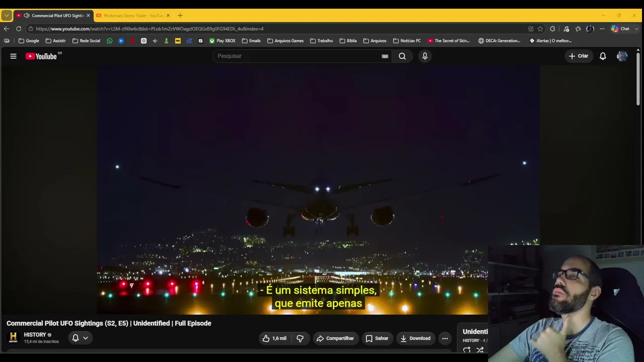Screen dimensions: 644x362
Task: Switch to Photomaly Demo Trailer tab
Action: pyautogui.click(x=133, y=16)
